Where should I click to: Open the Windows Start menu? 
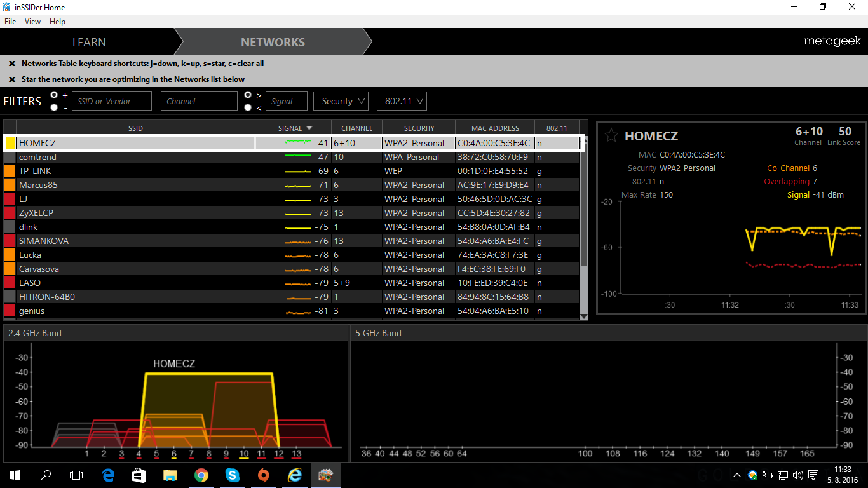click(15, 475)
